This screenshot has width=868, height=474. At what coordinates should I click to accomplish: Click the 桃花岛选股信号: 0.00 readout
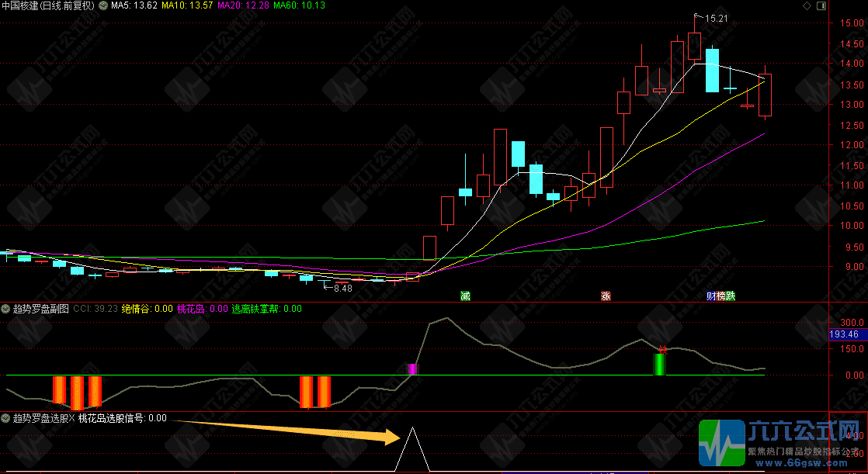123,418
